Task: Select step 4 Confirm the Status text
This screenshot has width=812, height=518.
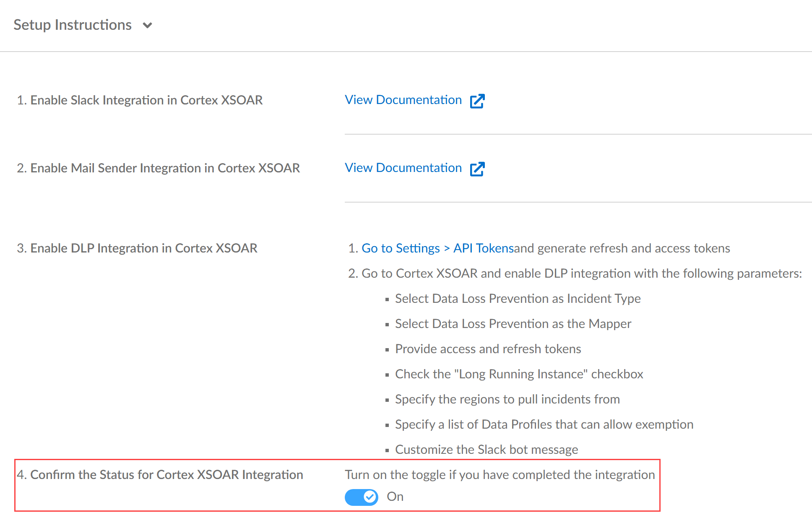Action: click(160, 475)
